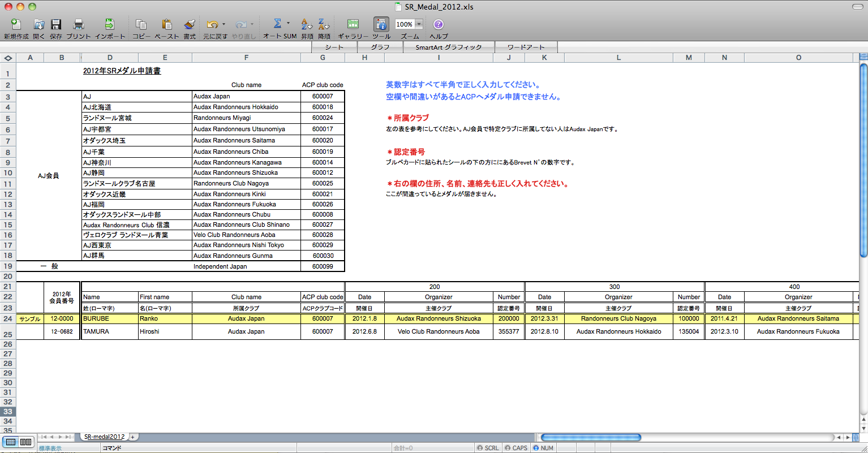The height and width of the screenshot is (453, 868).
Task: Select the title cell 2012年SRメダル申請書
Action: [122, 71]
